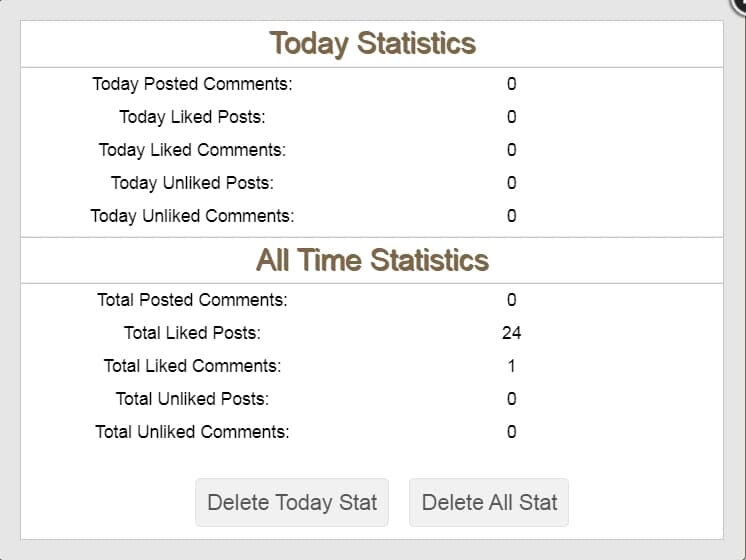The width and height of the screenshot is (746, 560).
Task: Select the All Time Statistics heading
Action: point(373,260)
